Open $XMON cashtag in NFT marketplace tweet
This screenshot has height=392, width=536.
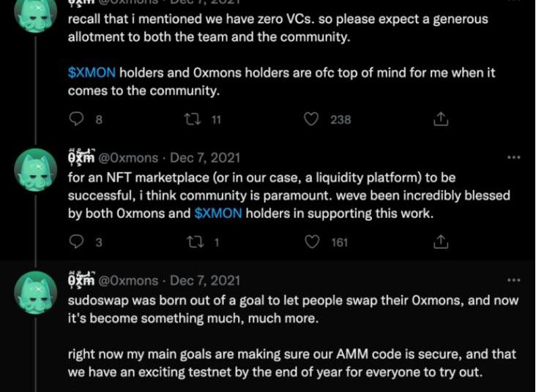point(218,214)
